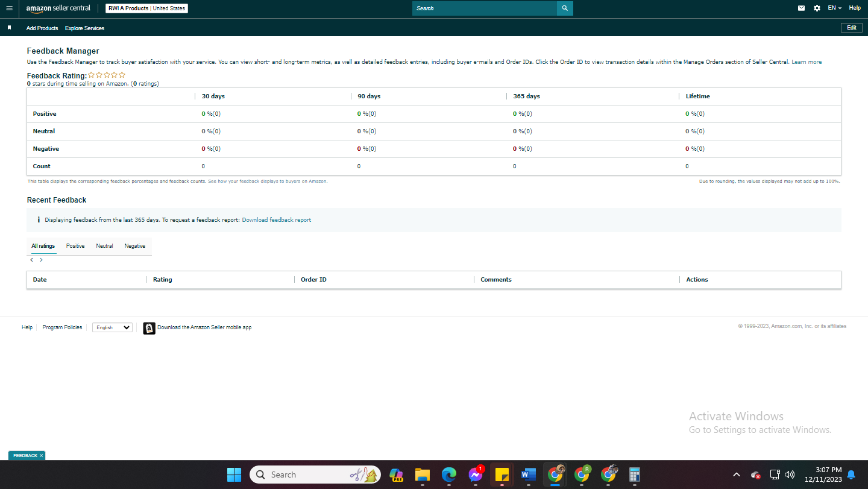Viewport: 868px width, 489px height.
Task: Click the Help link in the footer
Action: (x=27, y=327)
